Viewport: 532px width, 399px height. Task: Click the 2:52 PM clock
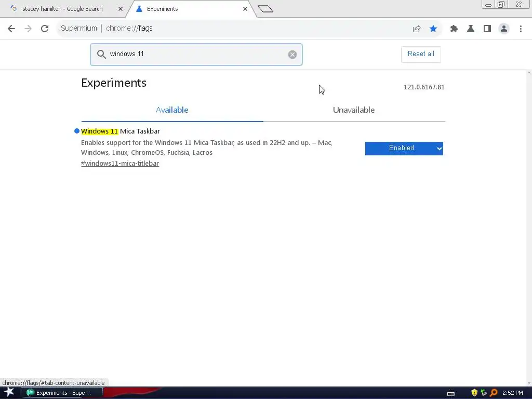513,393
